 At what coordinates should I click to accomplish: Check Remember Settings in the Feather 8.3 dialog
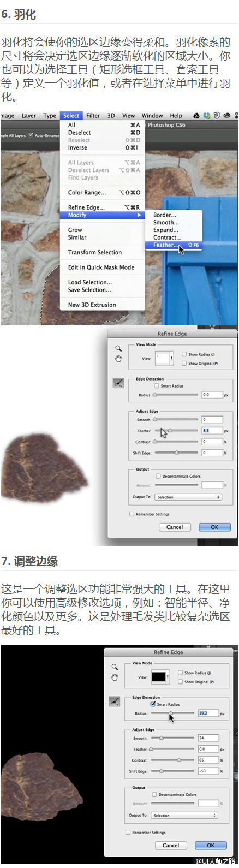pos(132,514)
